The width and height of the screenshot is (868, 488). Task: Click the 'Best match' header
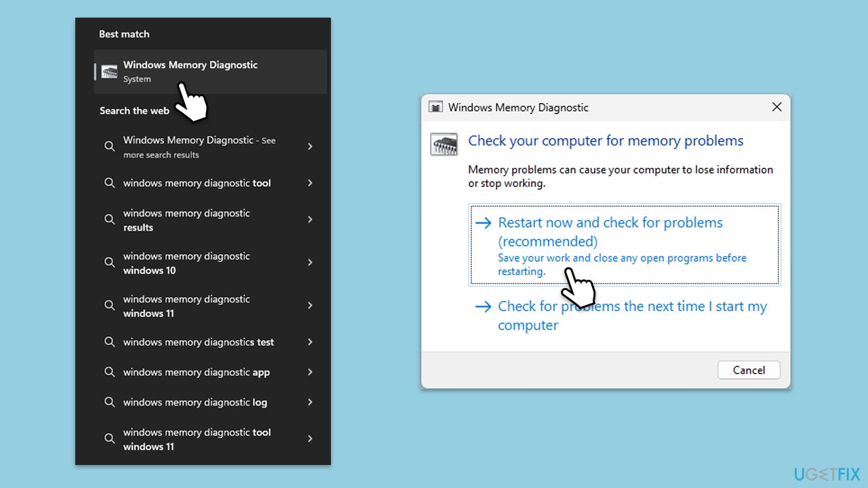tap(124, 34)
